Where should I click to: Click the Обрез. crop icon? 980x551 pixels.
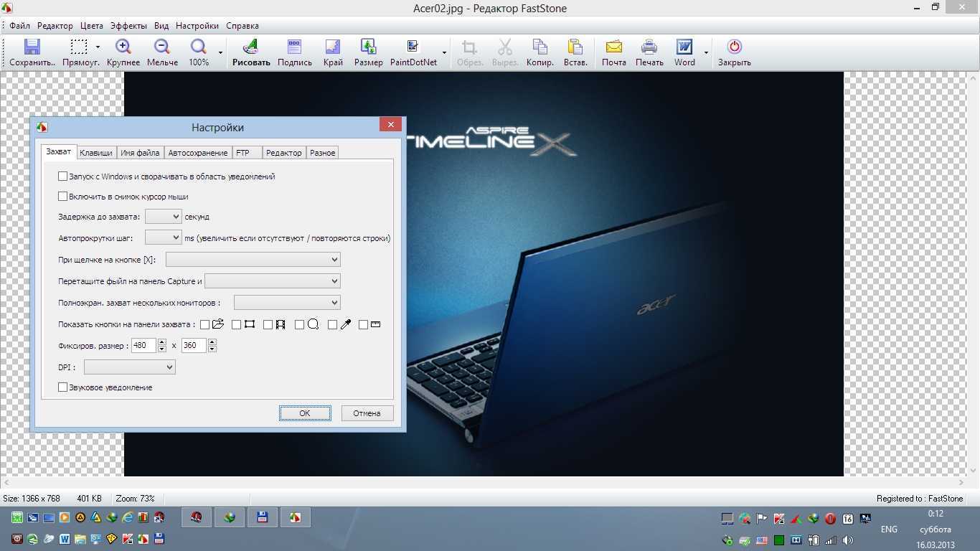pyautogui.click(x=470, y=47)
